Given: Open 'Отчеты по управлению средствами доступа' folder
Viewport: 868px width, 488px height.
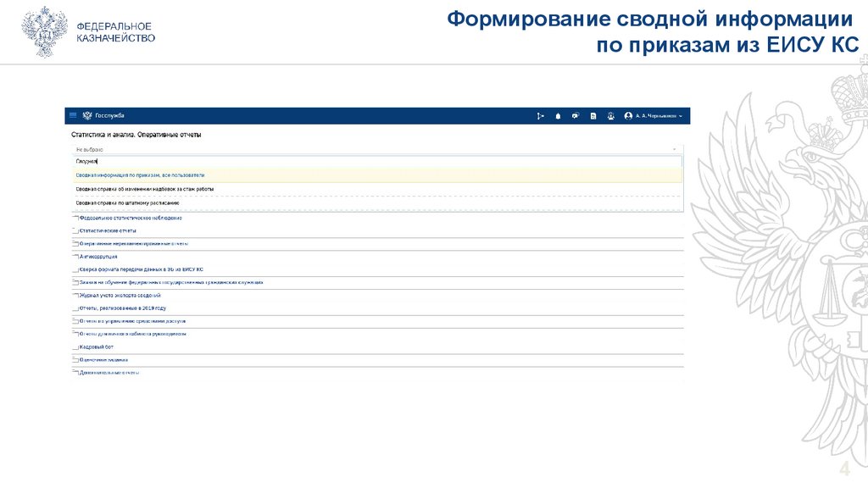Looking at the screenshot, I should pyautogui.click(x=133, y=321).
